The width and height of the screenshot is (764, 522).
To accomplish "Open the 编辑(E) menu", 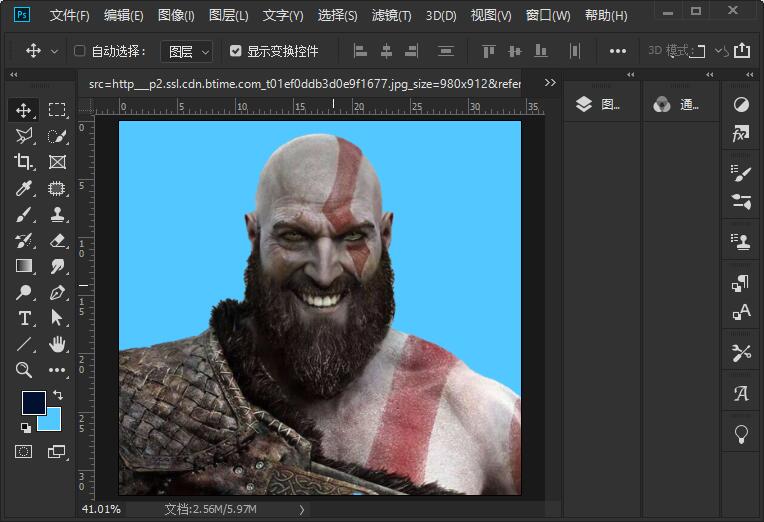I will [x=124, y=16].
